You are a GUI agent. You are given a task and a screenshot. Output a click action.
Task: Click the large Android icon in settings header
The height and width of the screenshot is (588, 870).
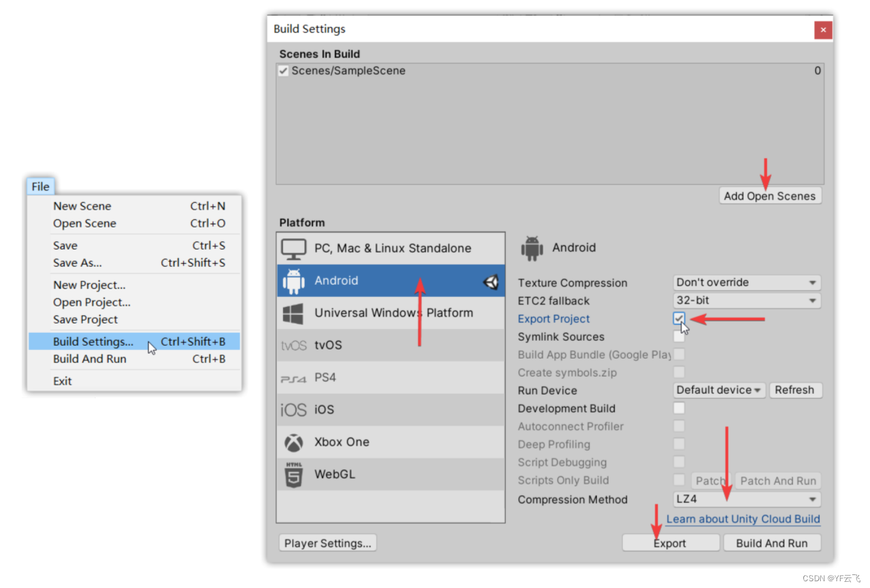point(531,248)
